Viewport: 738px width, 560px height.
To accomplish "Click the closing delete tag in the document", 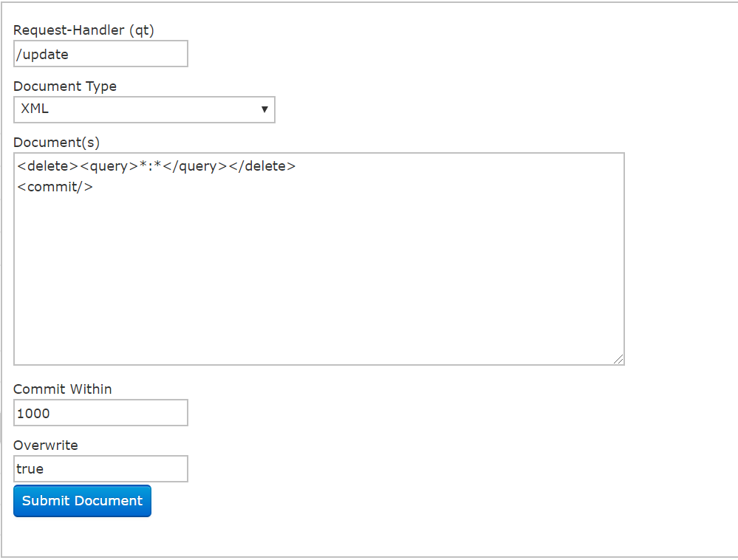I will [x=262, y=166].
